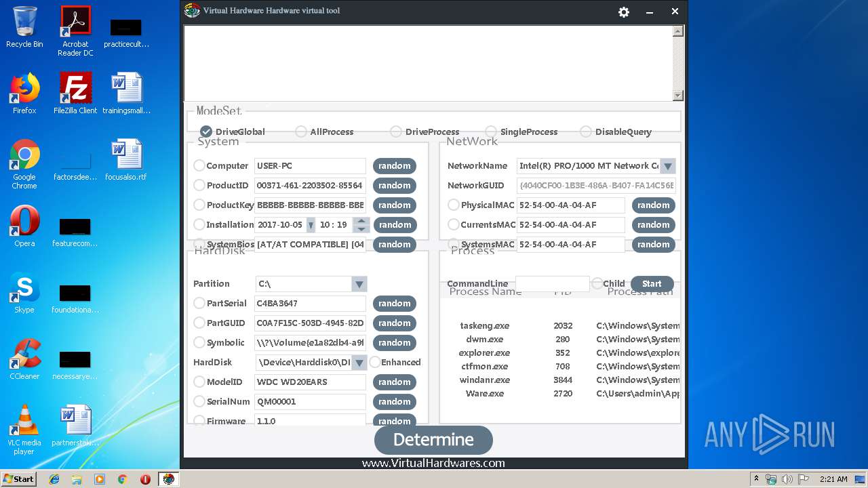Visit www.VirtualHardwares.com link
The height and width of the screenshot is (488, 868).
433,464
